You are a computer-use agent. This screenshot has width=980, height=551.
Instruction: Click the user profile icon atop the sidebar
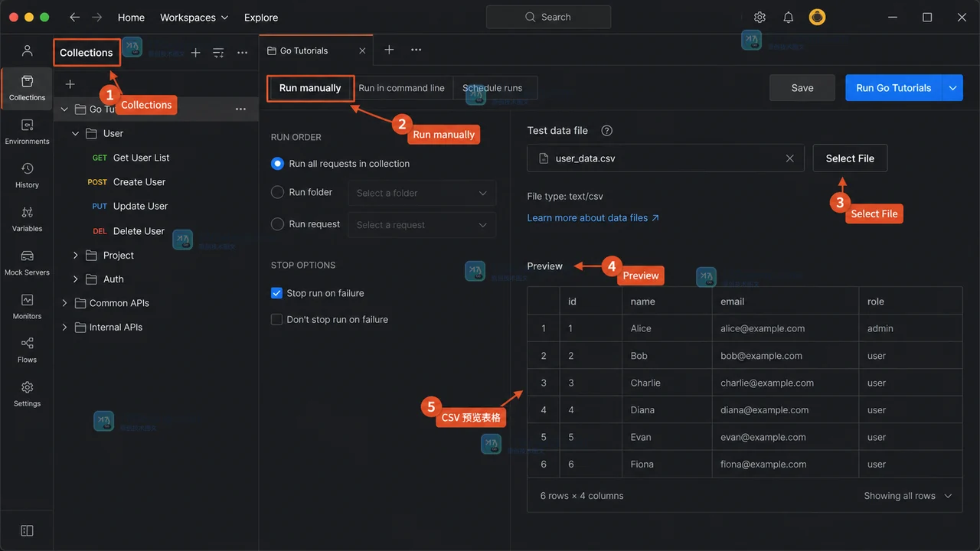click(x=27, y=51)
